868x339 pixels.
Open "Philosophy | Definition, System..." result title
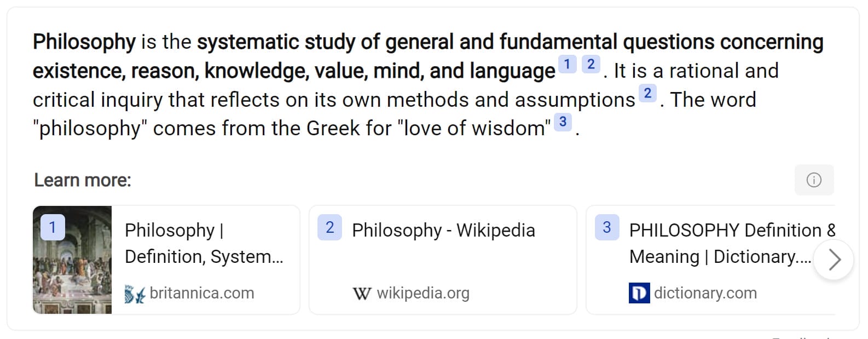pos(204,243)
